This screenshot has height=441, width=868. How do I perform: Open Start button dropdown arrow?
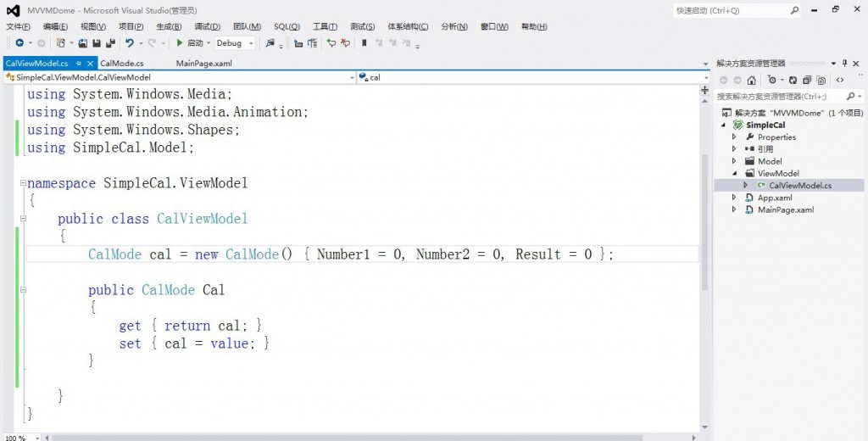[209, 43]
